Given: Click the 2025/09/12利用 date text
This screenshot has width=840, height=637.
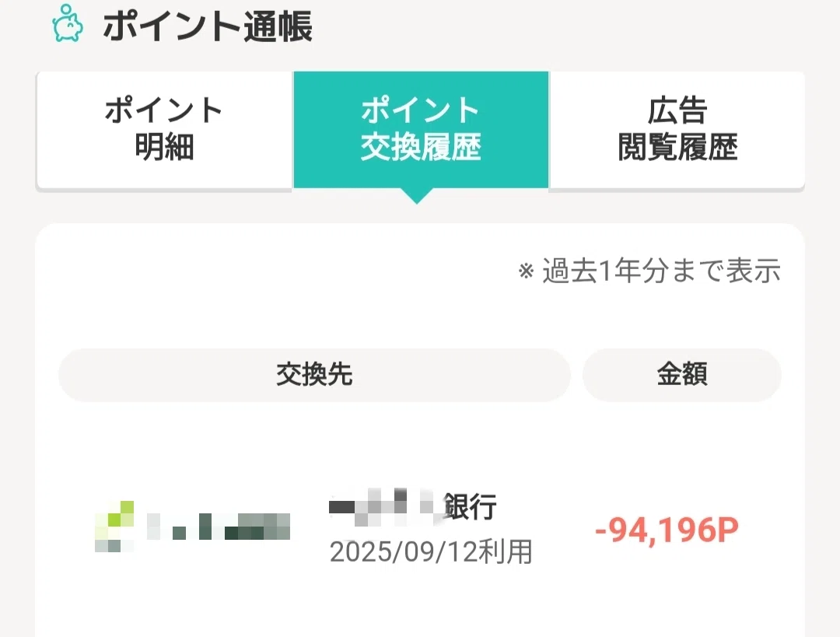Looking at the screenshot, I should (431, 552).
